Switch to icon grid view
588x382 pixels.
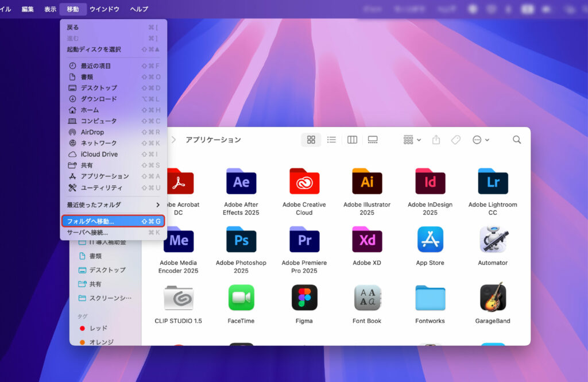[311, 140]
